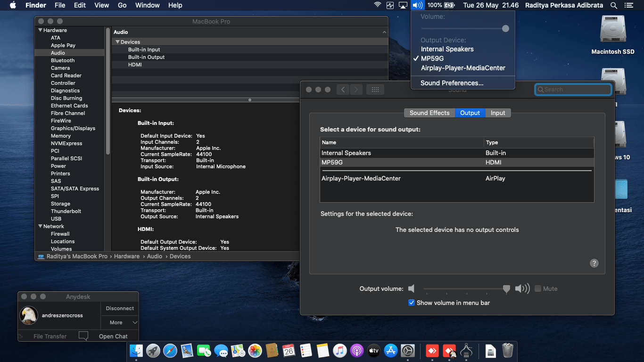This screenshot has height=362, width=644.
Task: Open the Go menu in menu bar
Action: pyautogui.click(x=122, y=5)
